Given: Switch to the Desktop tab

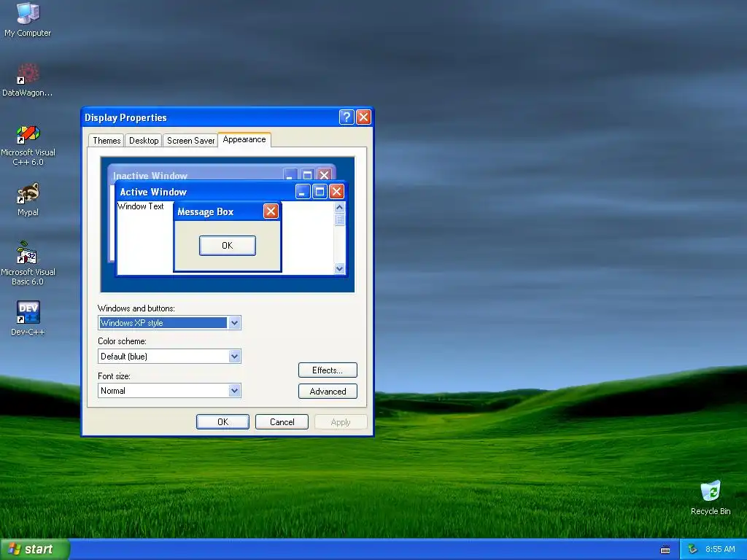Looking at the screenshot, I should (144, 141).
